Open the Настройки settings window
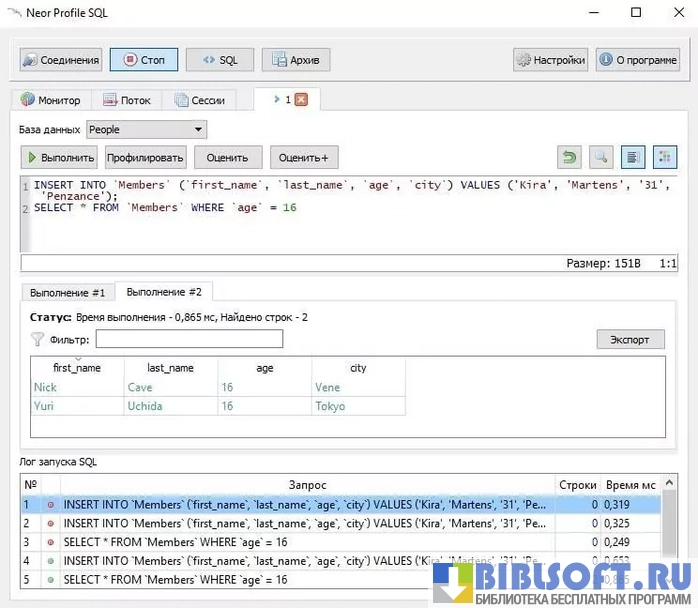This screenshot has height=608, width=698. [550, 60]
